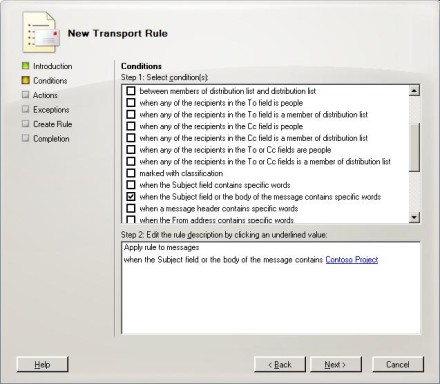440x384 pixels.
Task: Select the Exceptions step label
Action: [x=51, y=110]
